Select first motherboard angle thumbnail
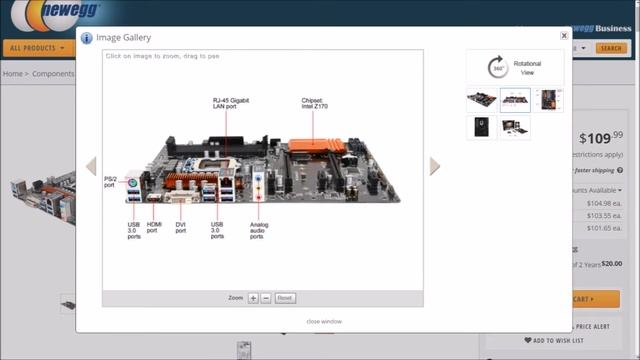 (482, 100)
